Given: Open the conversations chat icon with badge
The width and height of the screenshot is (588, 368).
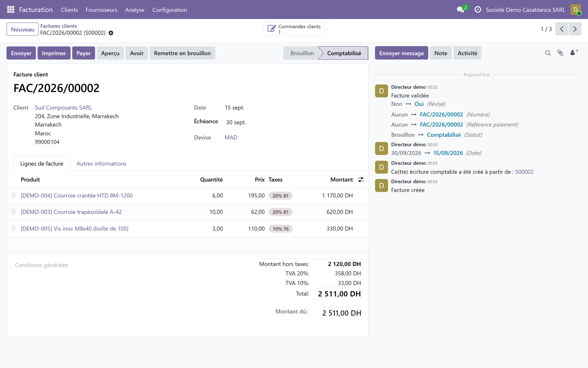Looking at the screenshot, I should [x=461, y=10].
